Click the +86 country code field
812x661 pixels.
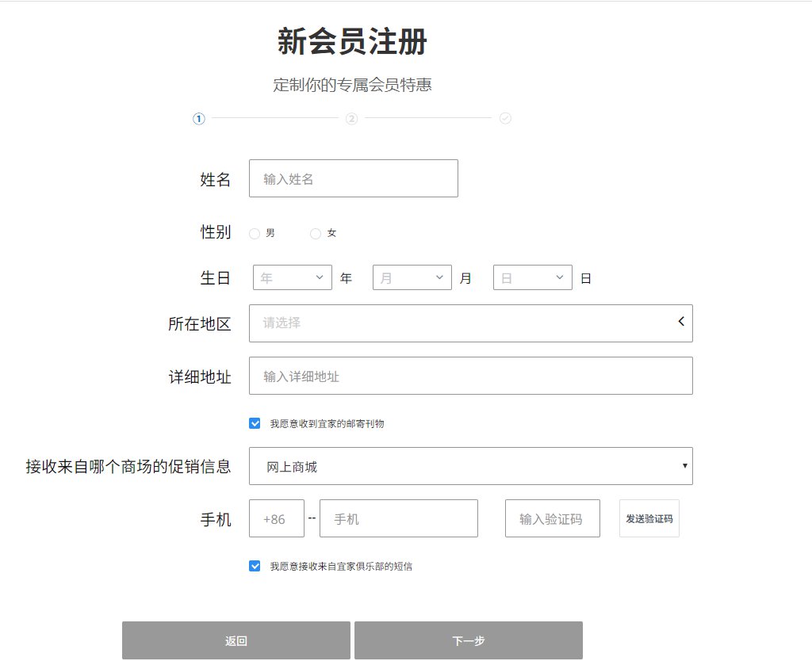coord(276,518)
